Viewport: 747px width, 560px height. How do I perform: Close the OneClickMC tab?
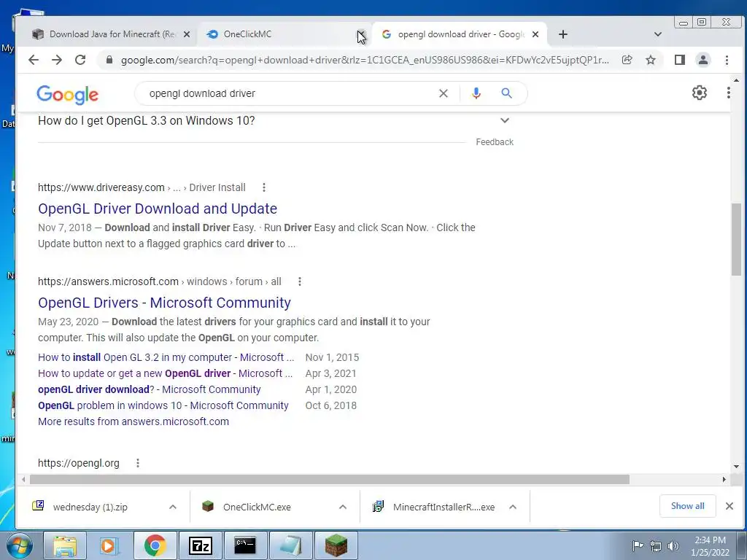(361, 34)
